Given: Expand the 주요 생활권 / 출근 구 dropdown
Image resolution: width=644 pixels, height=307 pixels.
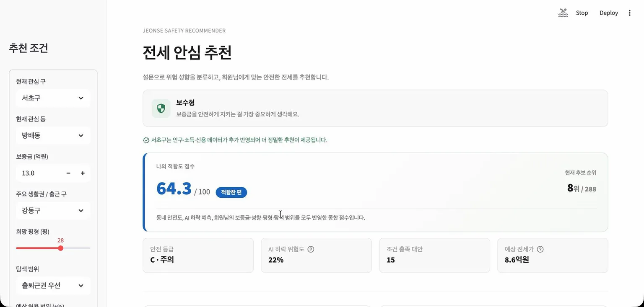Looking at the screenshot, I should pos(53,211).
